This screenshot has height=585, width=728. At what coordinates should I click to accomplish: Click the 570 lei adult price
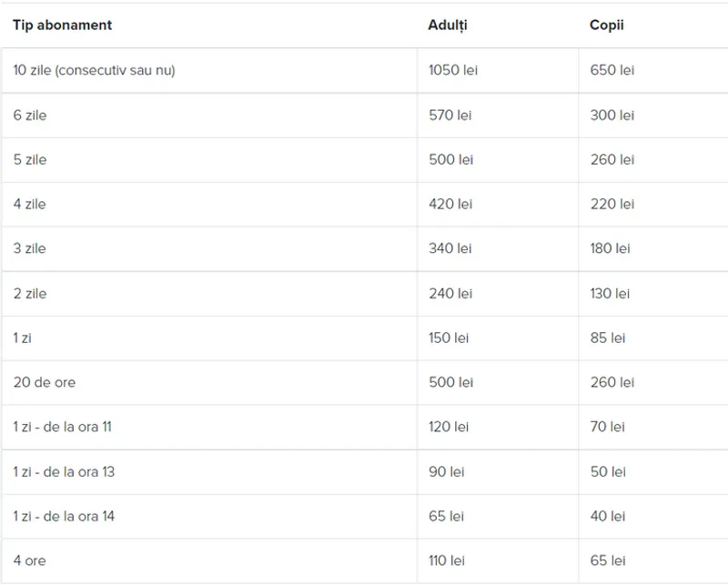click(450, 115)
